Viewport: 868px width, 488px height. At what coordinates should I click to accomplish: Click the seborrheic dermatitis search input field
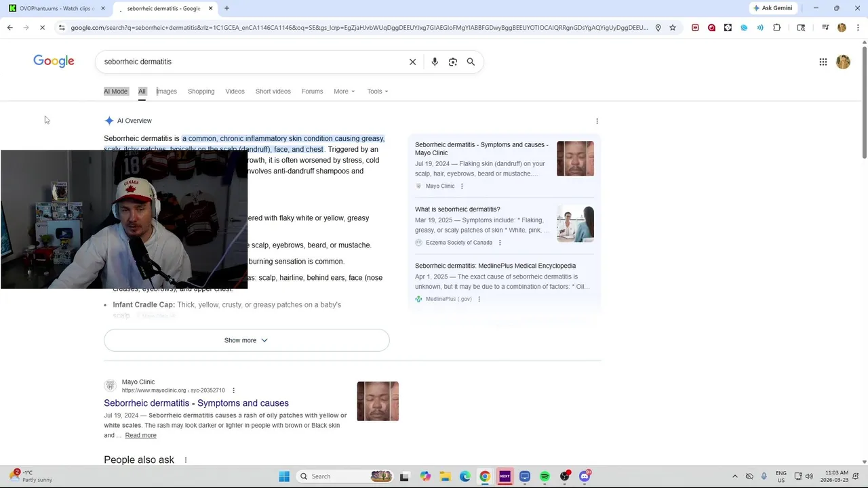click(x=251, y=62)
